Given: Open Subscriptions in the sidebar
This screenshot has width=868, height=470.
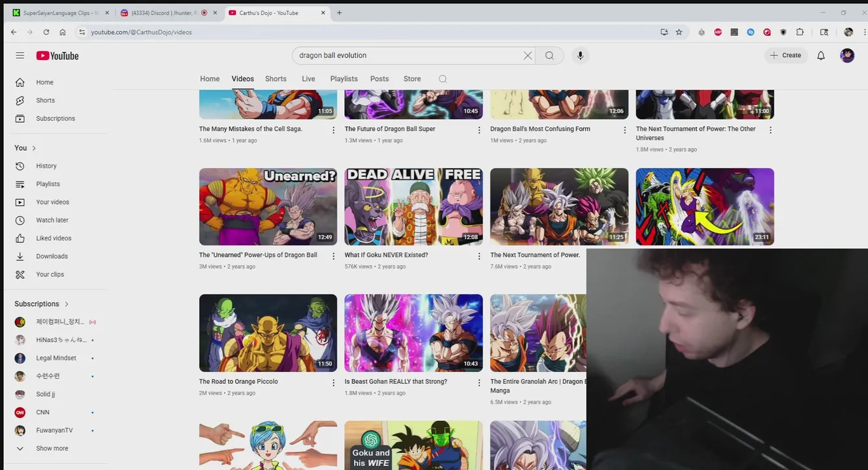Looking at the screenshot, I should [x=55, y=119].
